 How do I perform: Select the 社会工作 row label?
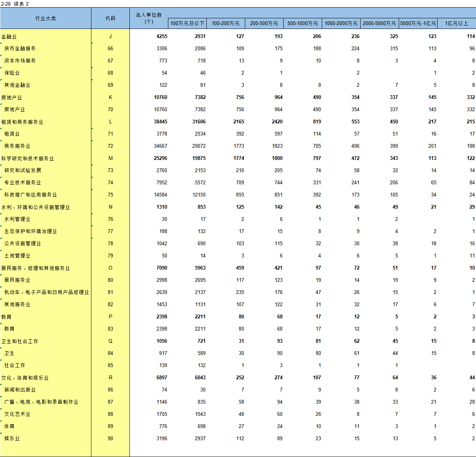coord(15,366)
